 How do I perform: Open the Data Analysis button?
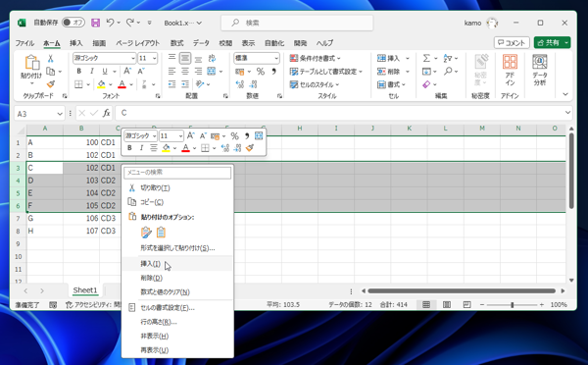click(x=540, y=70)
